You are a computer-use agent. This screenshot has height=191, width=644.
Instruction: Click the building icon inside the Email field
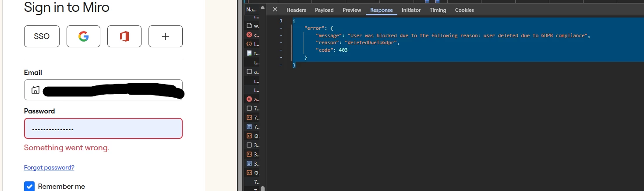36,90
